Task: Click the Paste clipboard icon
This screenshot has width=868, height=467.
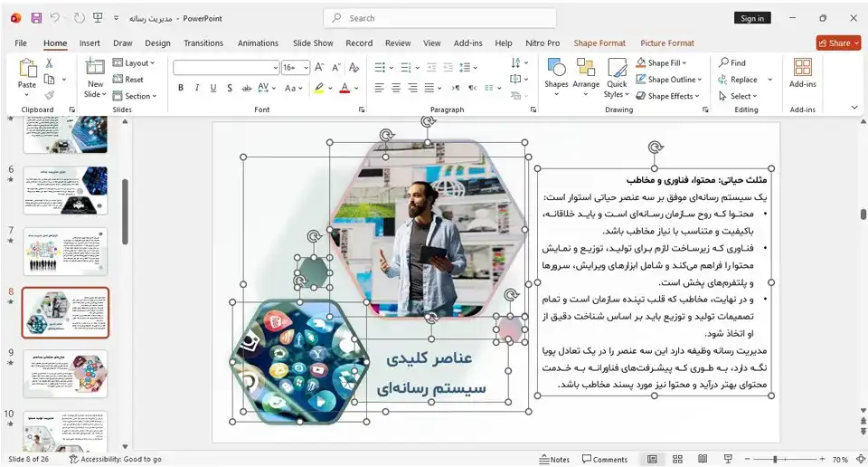Action: (27, 68)
